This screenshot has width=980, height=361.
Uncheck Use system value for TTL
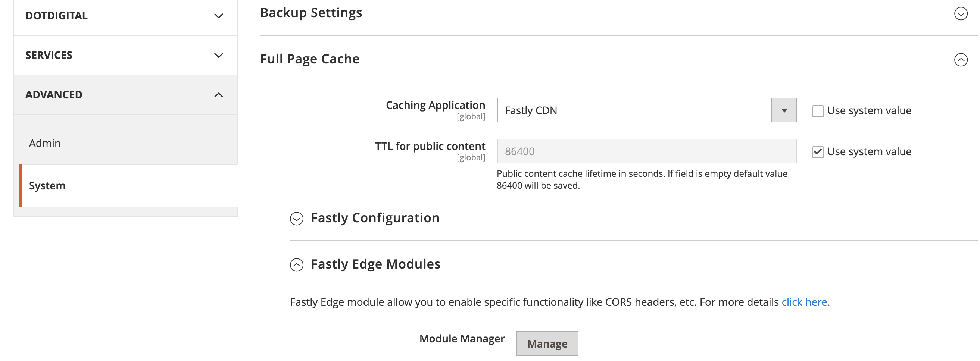[x=818, y=152]
